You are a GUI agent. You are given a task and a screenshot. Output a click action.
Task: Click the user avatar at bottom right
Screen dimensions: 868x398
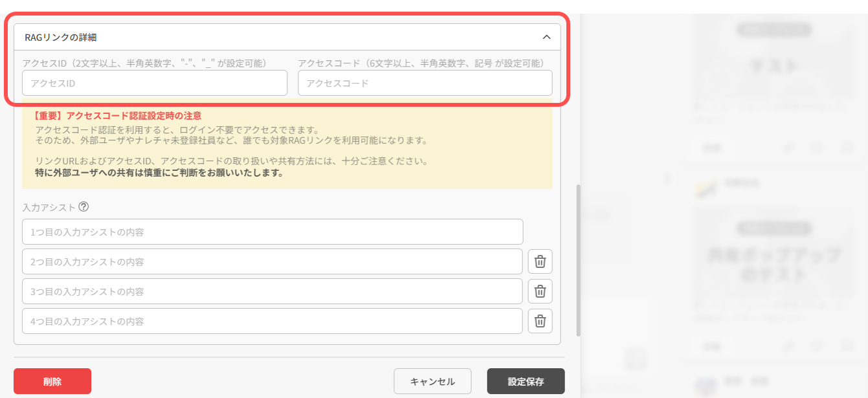pyautogui.click(x=706, y=386)
